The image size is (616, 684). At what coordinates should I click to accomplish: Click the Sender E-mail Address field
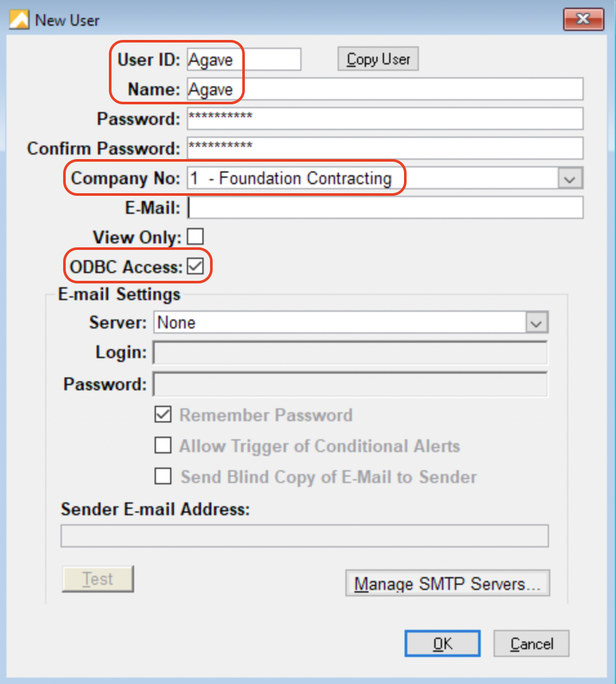304,536
